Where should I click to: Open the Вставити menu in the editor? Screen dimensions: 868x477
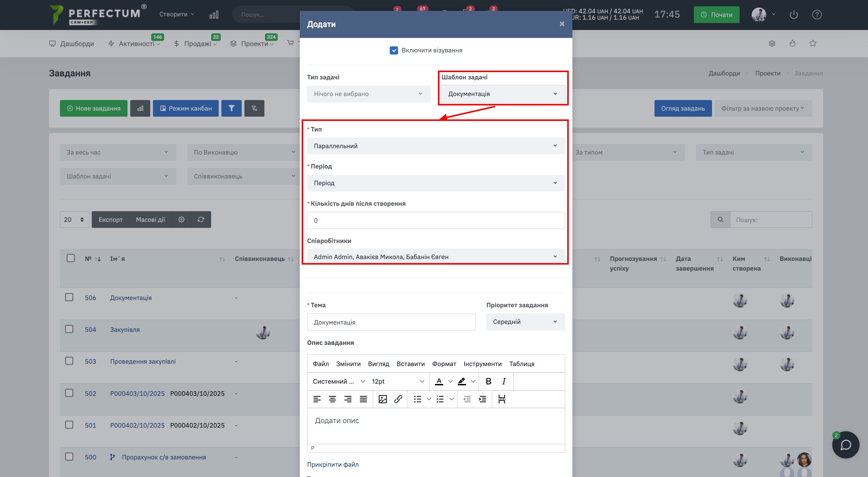click(x=410, y=364)
